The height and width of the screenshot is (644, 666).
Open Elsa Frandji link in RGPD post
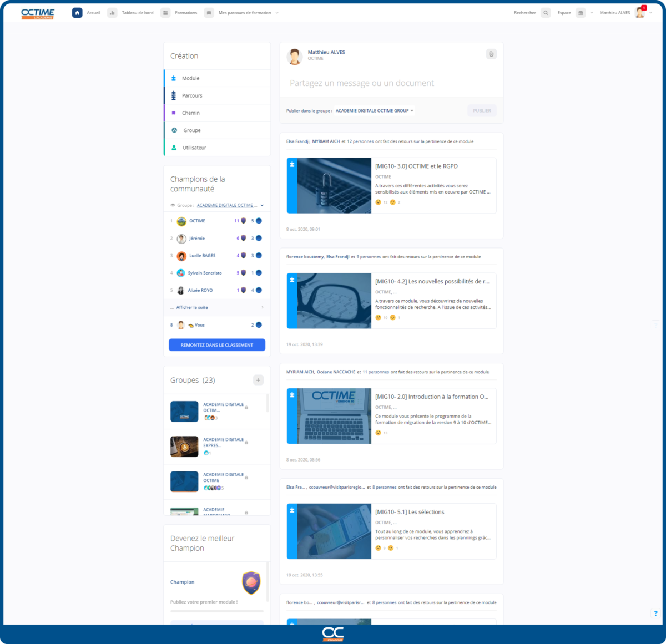coord(298,141)
